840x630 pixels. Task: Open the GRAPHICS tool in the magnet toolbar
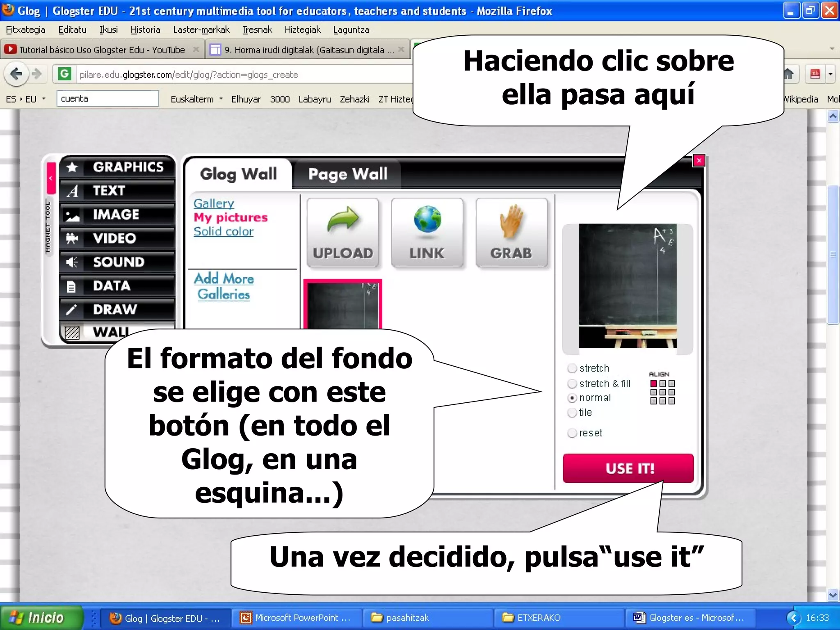[x=118, y=167]
